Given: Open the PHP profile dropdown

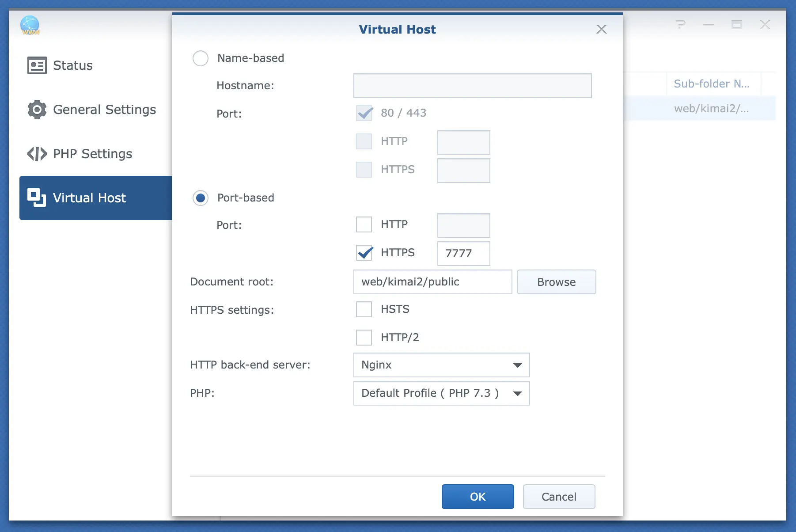Looking at the screenshot, I should click(x=441, y=393).
